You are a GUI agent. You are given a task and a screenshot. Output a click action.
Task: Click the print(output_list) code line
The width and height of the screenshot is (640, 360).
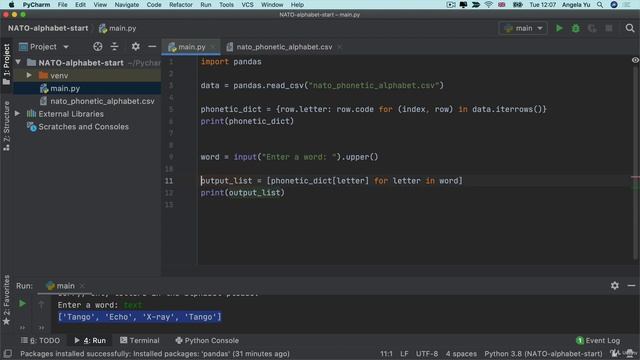coord(242,193)
